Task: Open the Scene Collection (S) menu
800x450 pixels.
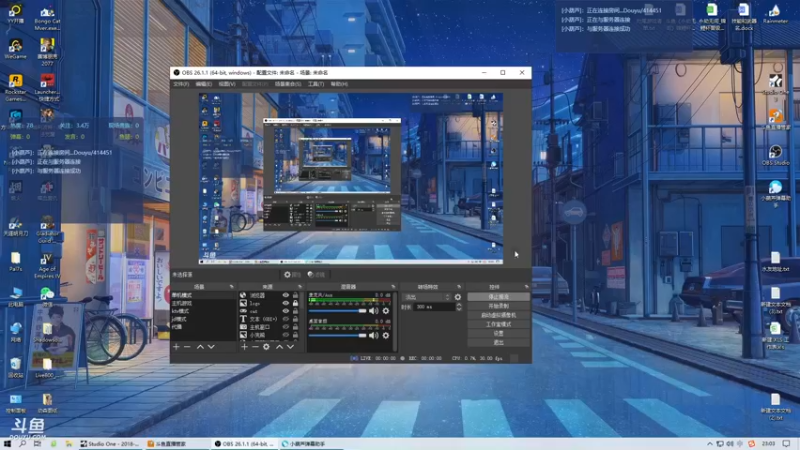Action: (288, 84)
